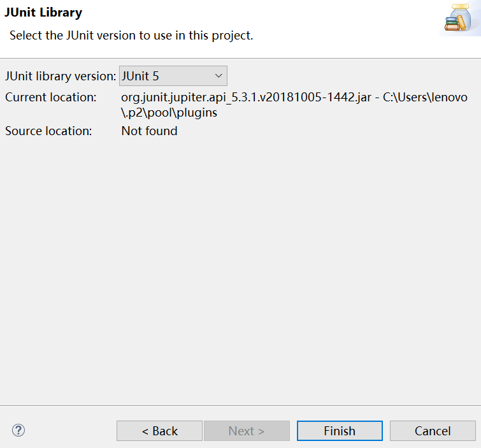
Task: Go back with the < Back button
Action: 159,431
